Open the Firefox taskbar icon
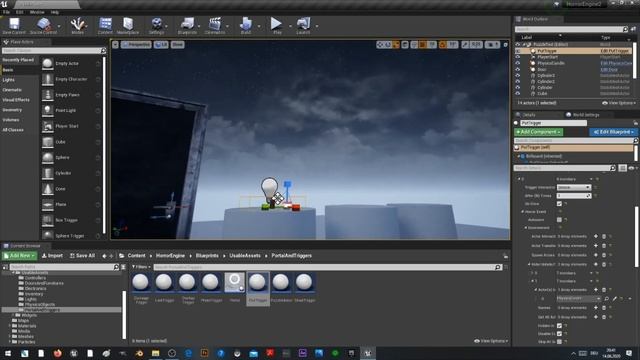The image size is (640, 360). coord(58,353)
